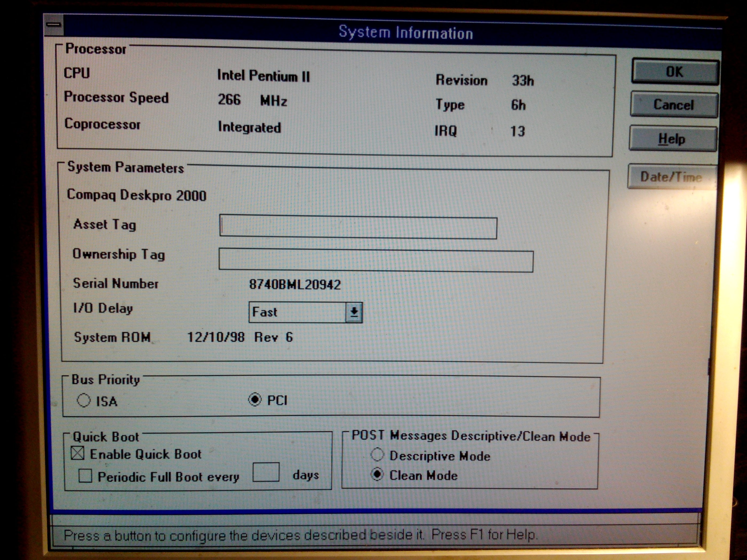Check Periodic Full Boot every option
The image size is (747, 560).
coord(85,476)
